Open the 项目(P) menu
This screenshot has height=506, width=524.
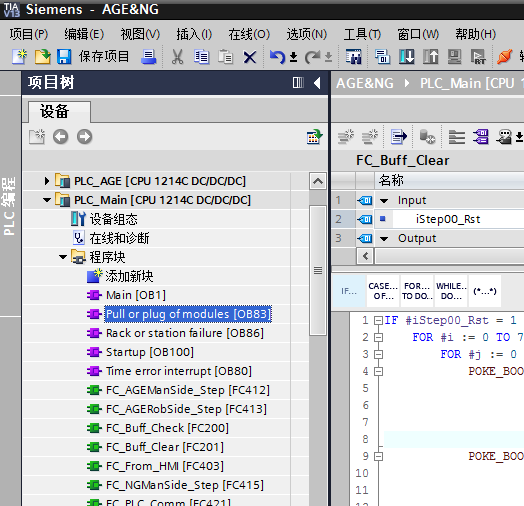(29, 34)
